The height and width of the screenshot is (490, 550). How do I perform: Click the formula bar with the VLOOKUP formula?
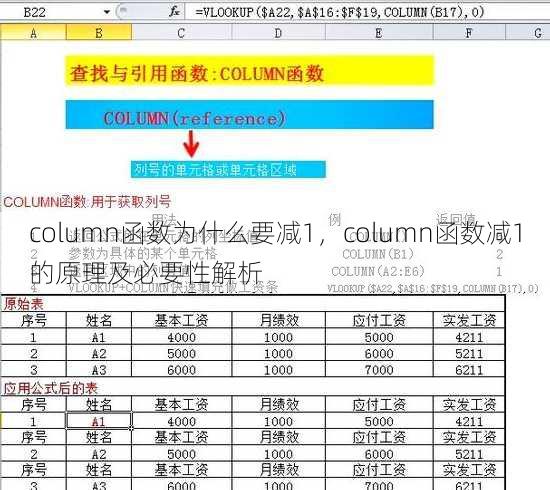pyautogui.click(x=367, y=13)
